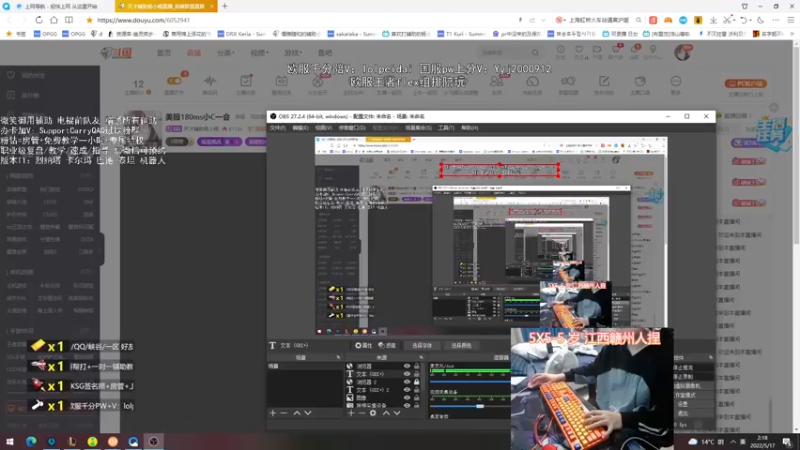The width and height of the screenshot is (800, 450).
Task: Click the 选择颜色 button in OBS
Action: pos(462,345)
